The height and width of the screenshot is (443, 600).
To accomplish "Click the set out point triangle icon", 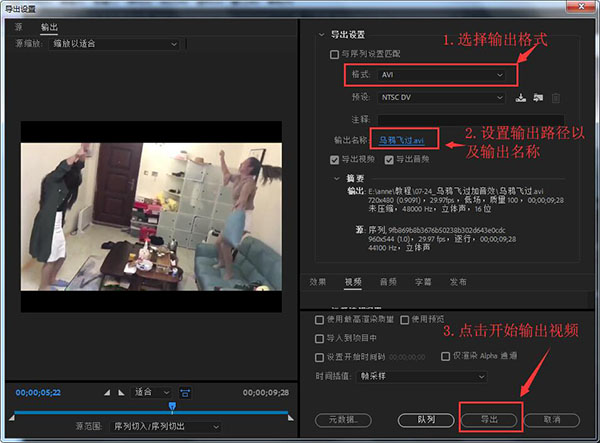I will point(121,393).
